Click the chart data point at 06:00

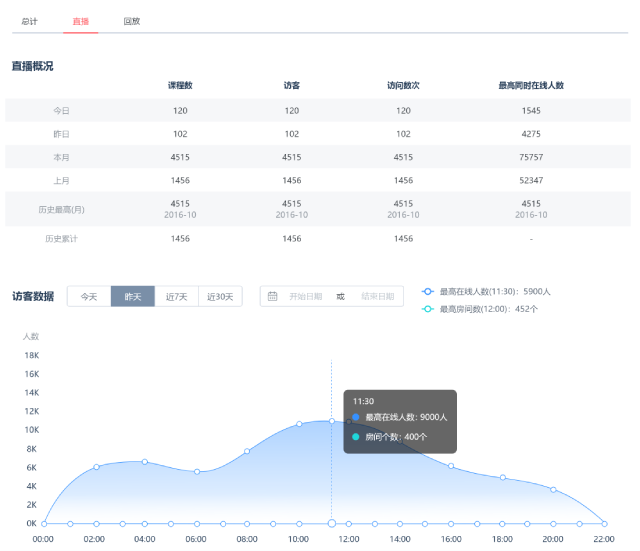tap(197, 472)
